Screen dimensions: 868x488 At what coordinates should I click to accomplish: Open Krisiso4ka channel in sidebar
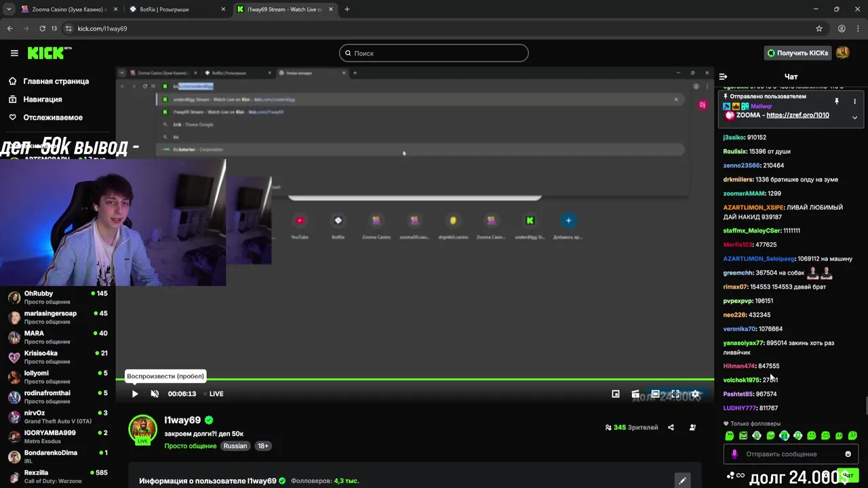tap(58, 357)
